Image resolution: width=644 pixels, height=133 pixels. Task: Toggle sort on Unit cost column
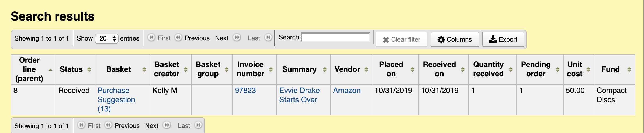(x=588, y=69)
